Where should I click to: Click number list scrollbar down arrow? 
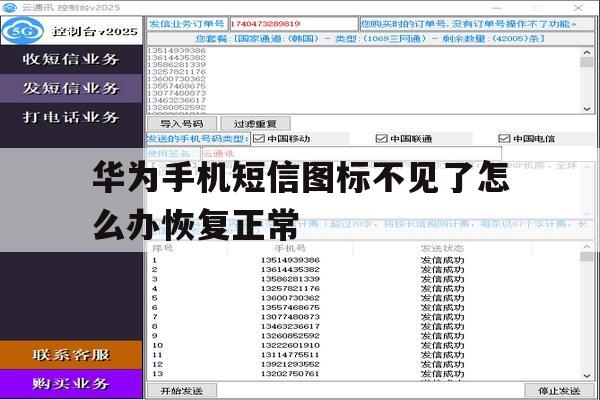(x=587, y=109)
